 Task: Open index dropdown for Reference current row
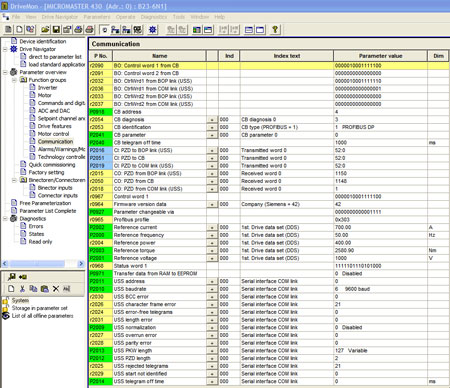[x=212, y=227]
